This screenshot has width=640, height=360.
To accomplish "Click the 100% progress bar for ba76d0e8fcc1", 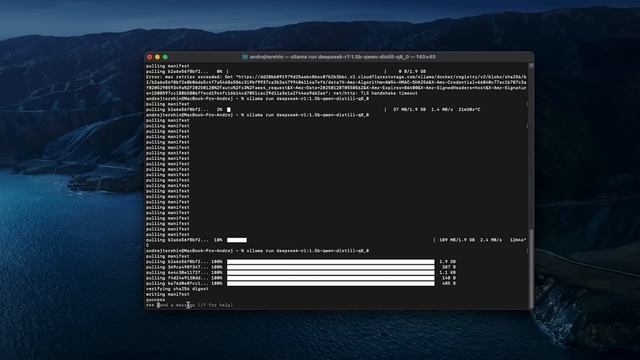I will [x=331, y=283].
